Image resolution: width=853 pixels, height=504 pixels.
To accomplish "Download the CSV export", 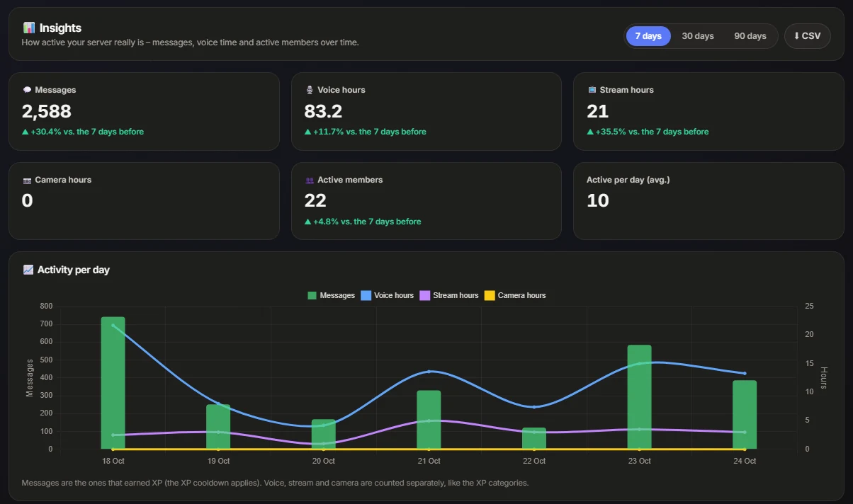I will (x=807, y=36).
